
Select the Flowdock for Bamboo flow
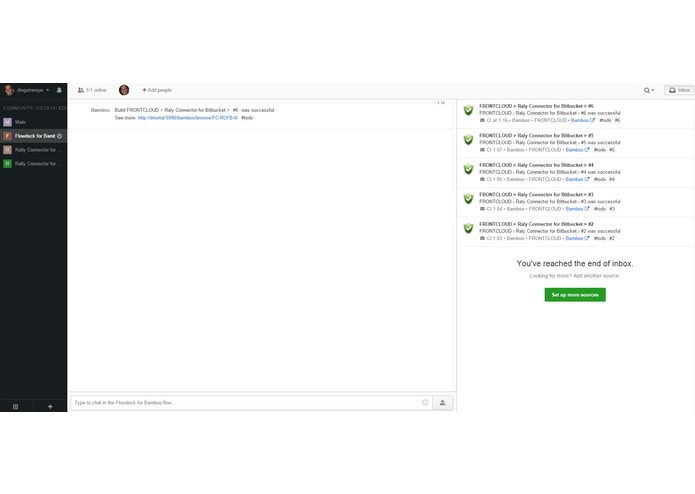click(x=33, y=136)
